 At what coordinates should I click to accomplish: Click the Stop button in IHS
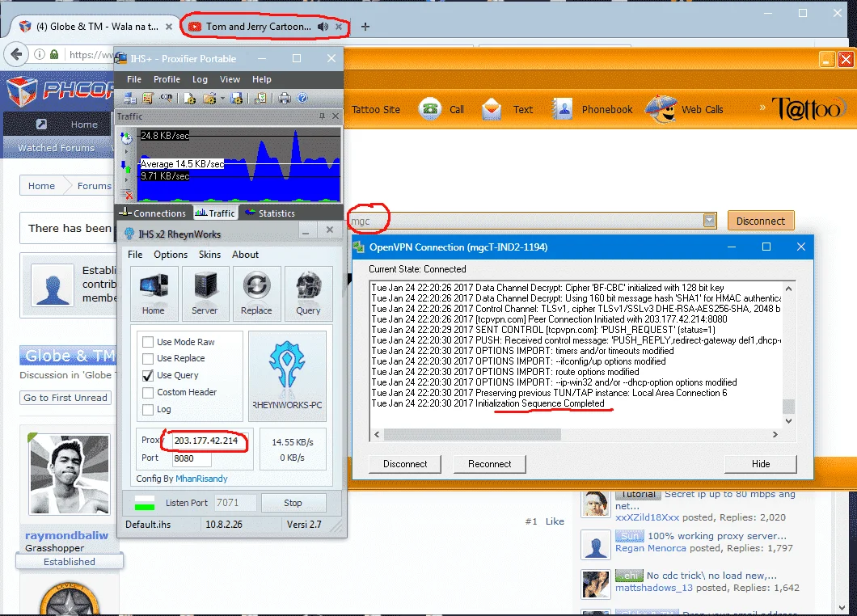tap(293, 503)
